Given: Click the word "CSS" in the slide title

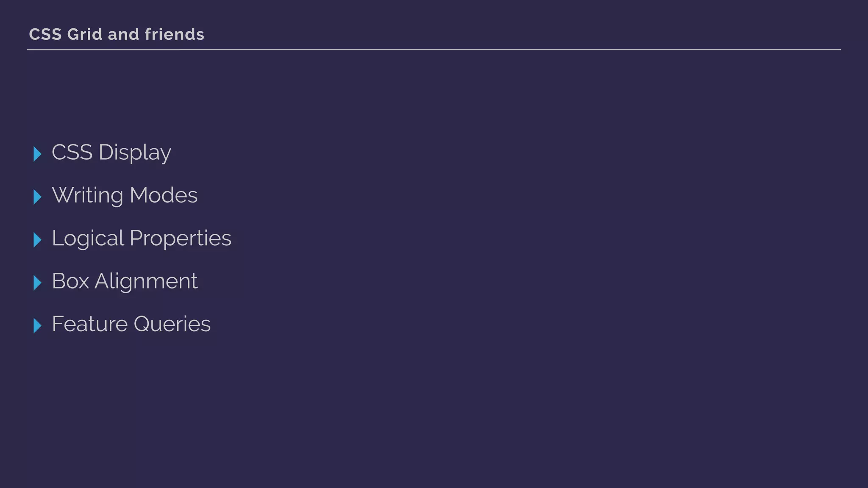Looking at the screenshot, I should 45,34.
